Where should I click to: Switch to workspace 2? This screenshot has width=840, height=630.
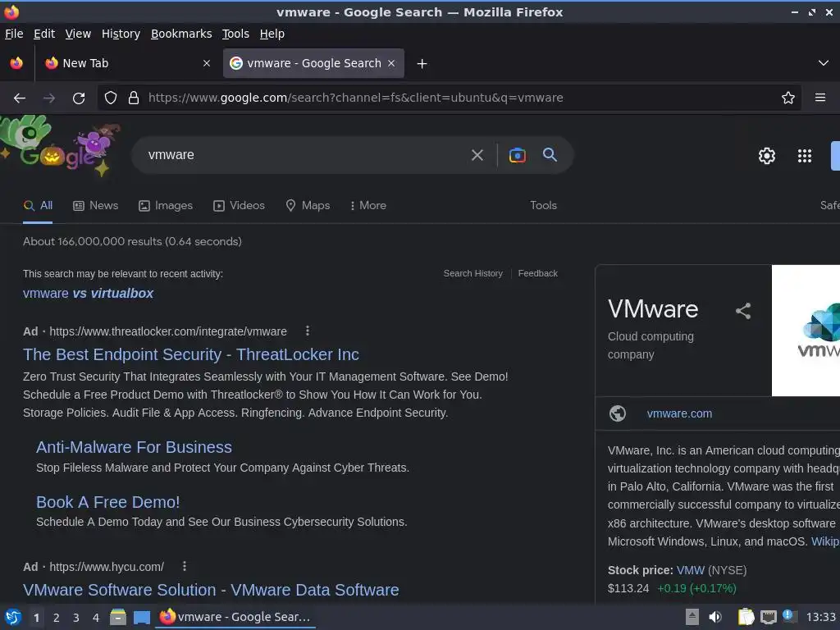click(x=57, y=618)
